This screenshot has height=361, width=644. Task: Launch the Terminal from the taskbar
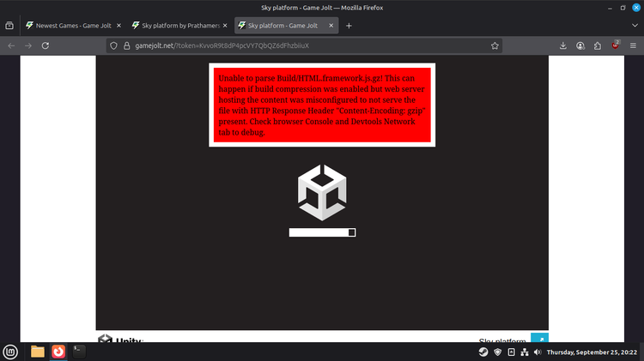click(x=79, y=352)
